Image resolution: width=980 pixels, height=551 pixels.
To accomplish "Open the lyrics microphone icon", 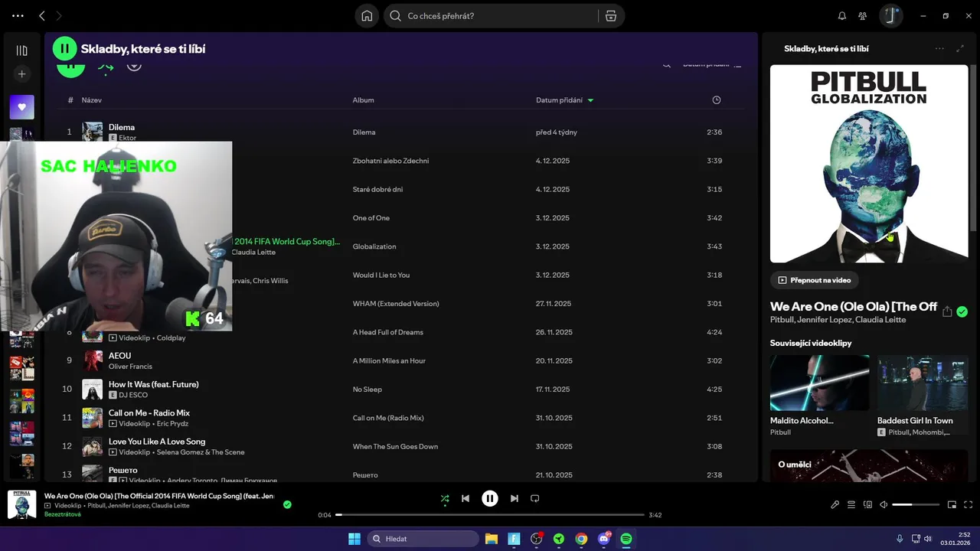I will click(835, 504).
